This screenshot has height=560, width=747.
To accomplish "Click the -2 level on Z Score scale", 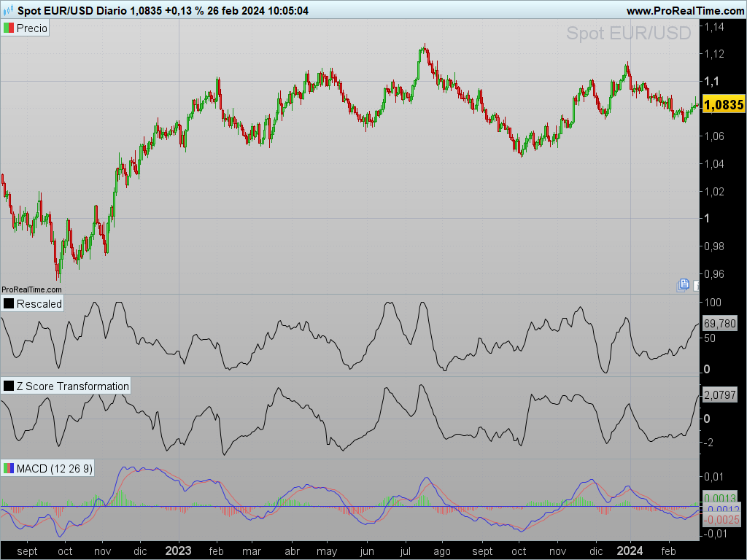I will pos(708,443).
